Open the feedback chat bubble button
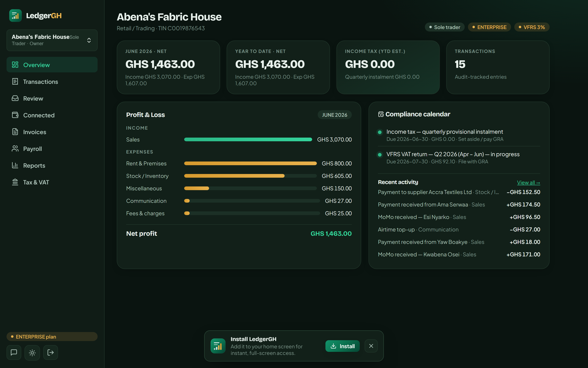 coord(14,352)
